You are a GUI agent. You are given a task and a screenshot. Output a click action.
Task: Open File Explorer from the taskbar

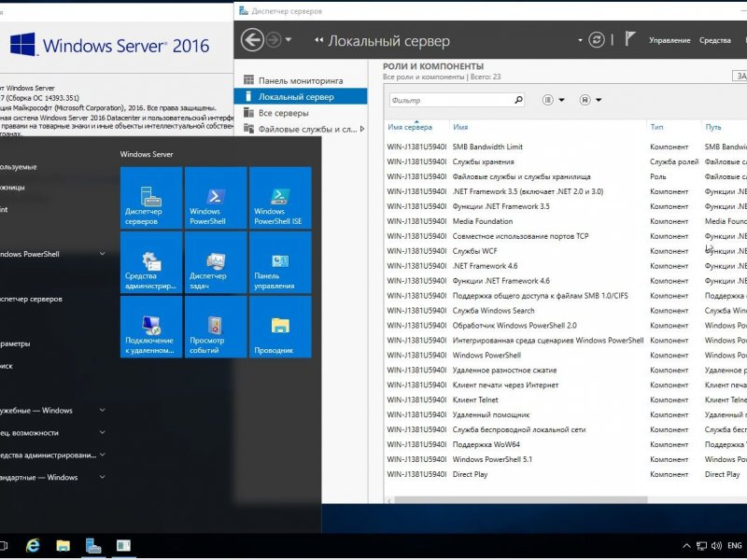(63, 545)
